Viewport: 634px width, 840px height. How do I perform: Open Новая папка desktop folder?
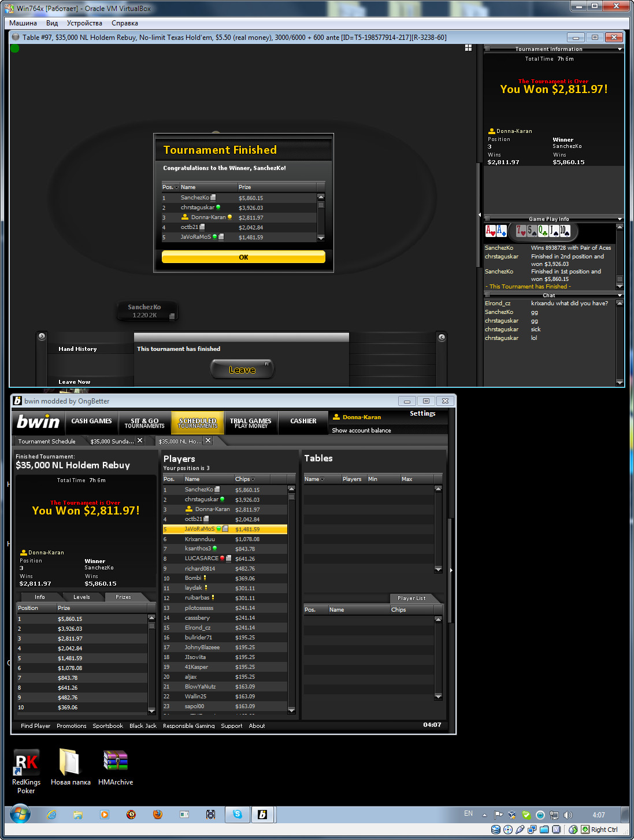(71, 768)
